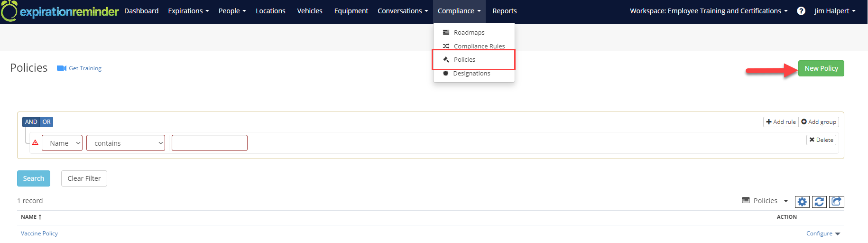Expand the Policies view selector dropdown

tap(765, 201)
